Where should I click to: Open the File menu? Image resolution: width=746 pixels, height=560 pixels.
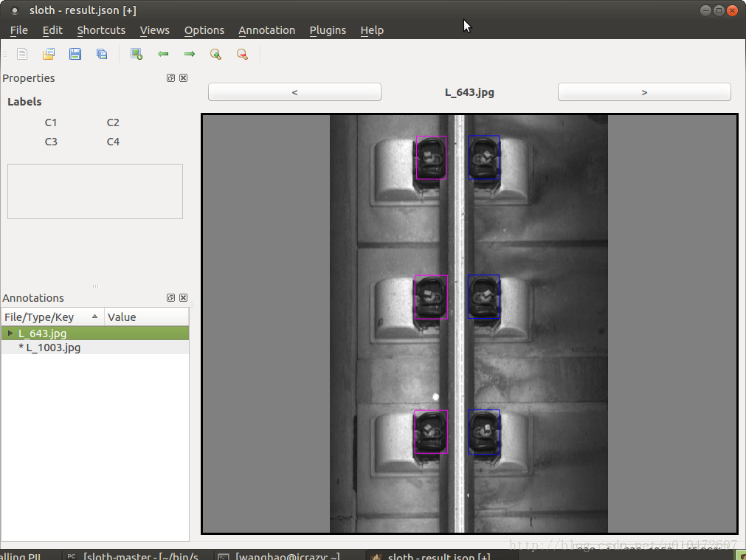point(19,30)
